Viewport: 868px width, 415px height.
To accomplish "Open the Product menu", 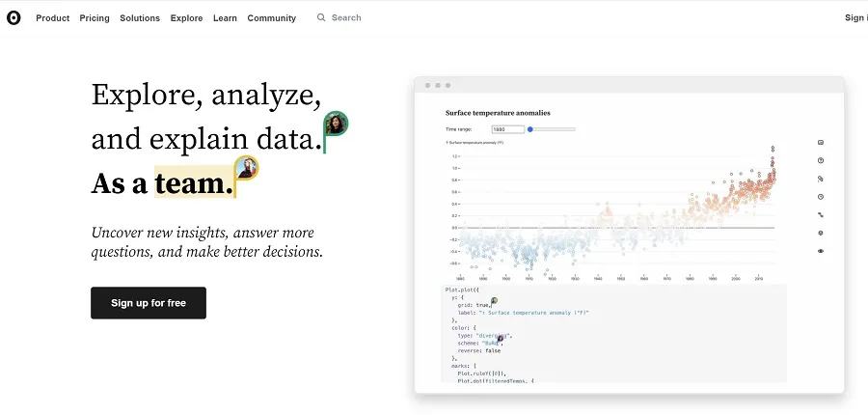I will coord(53,17).
